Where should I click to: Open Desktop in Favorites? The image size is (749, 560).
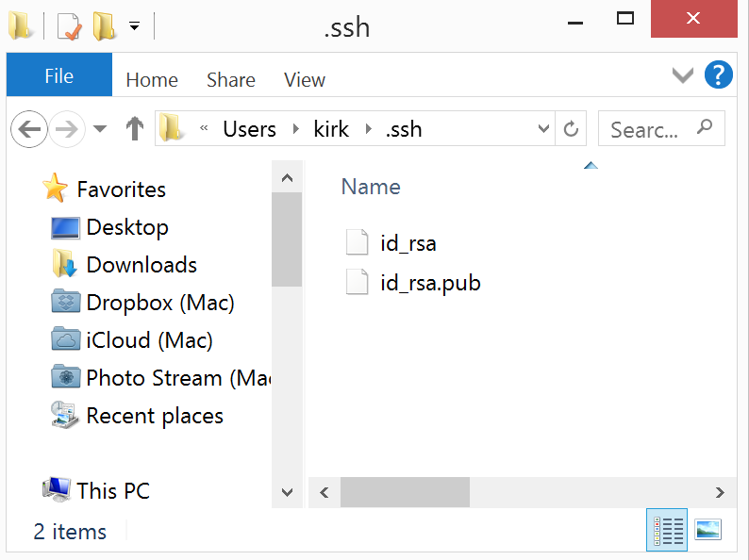127,227
